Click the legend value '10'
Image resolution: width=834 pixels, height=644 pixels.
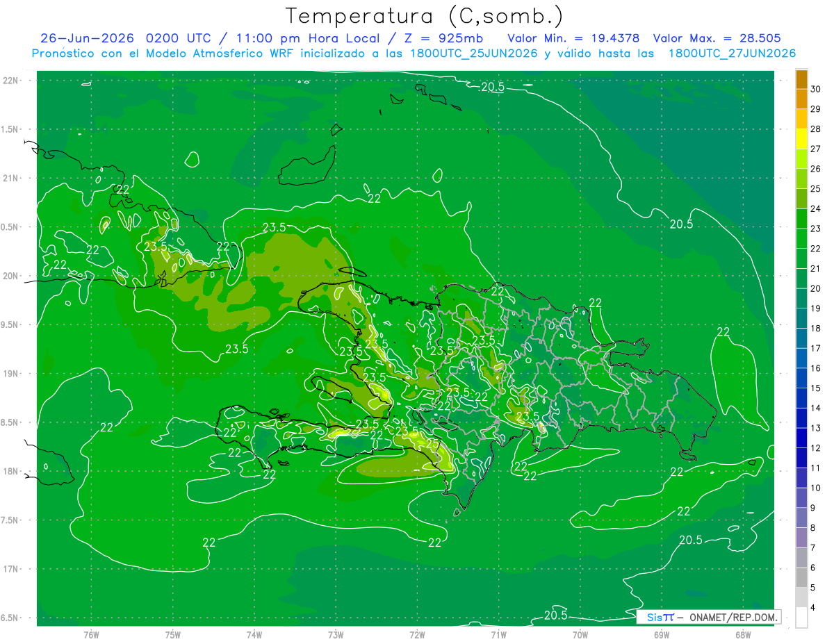816,488
